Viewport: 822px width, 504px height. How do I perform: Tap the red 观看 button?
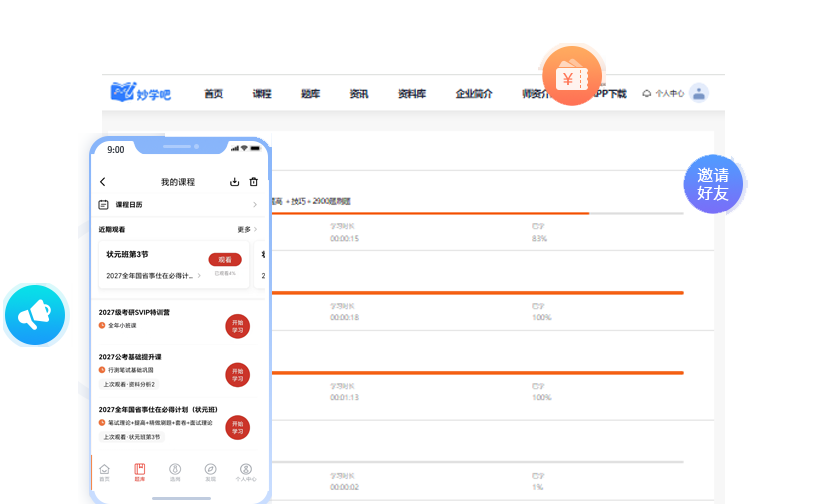pos(225,260)
